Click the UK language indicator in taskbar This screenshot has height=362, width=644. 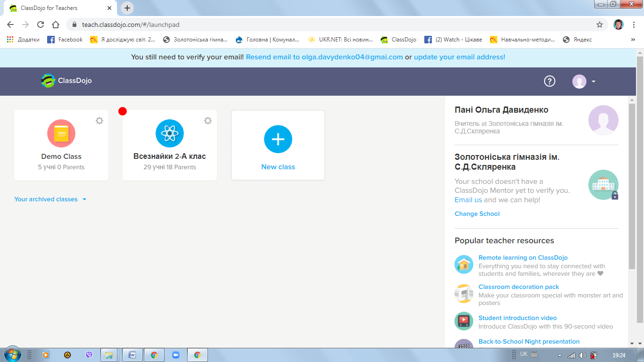tap(524, 354)
